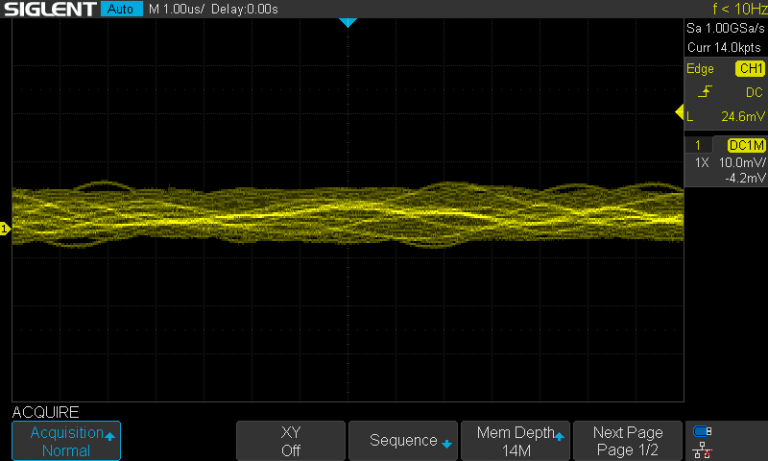Open the Mem Depth 14M selector

pos(516,441)
